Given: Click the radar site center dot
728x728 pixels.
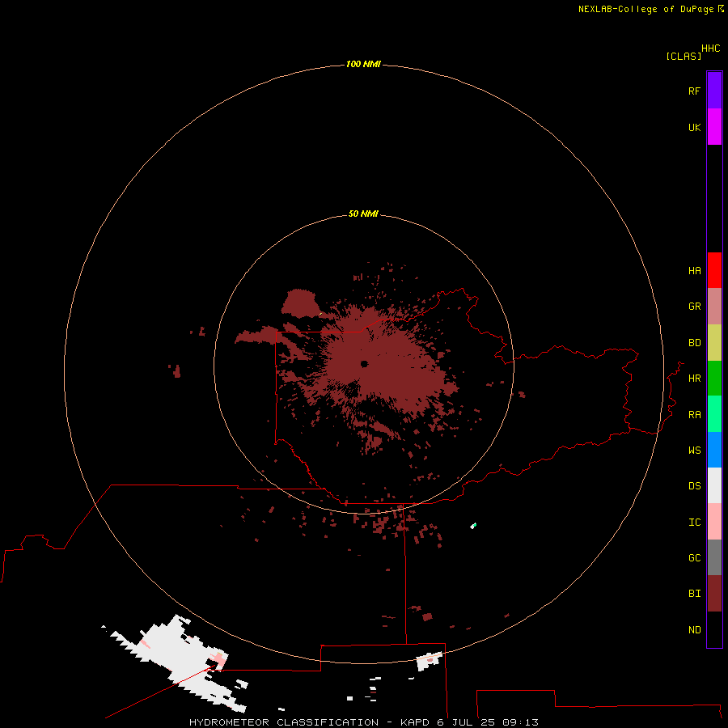Looking at the screenshot, I should (x=364, y=363).
